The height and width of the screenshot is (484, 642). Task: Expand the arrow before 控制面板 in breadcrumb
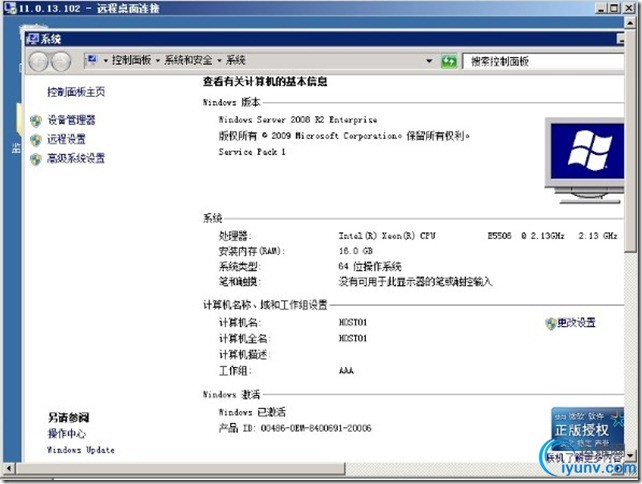[106, 61]
